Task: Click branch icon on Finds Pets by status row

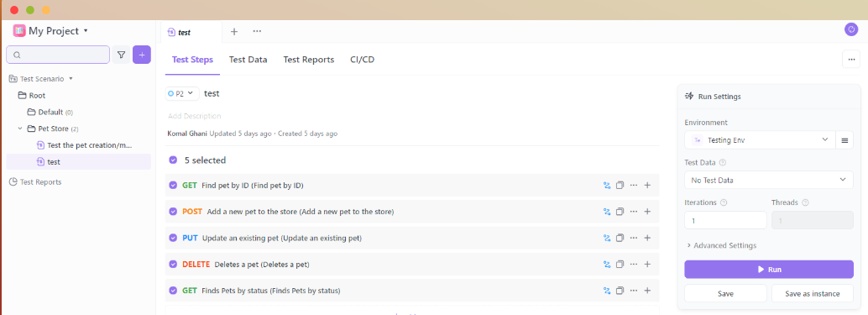Action: (607, 291)
